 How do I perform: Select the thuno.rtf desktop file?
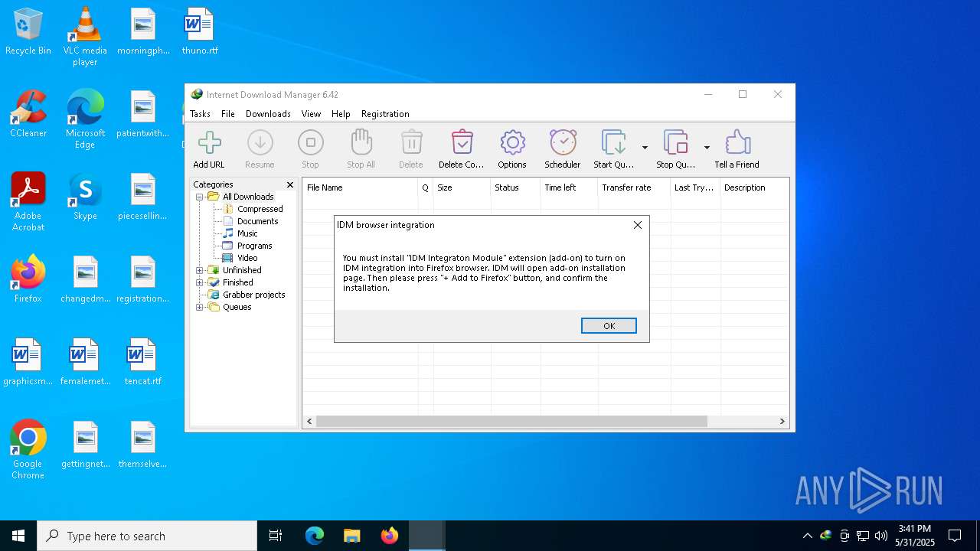[x=200, y=32]
